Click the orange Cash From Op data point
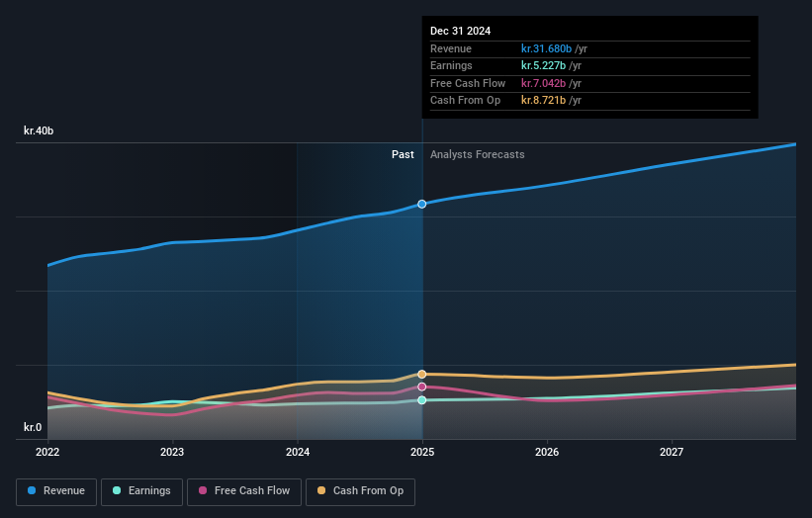This screenshot has width=812, height=518. [422, 374]
